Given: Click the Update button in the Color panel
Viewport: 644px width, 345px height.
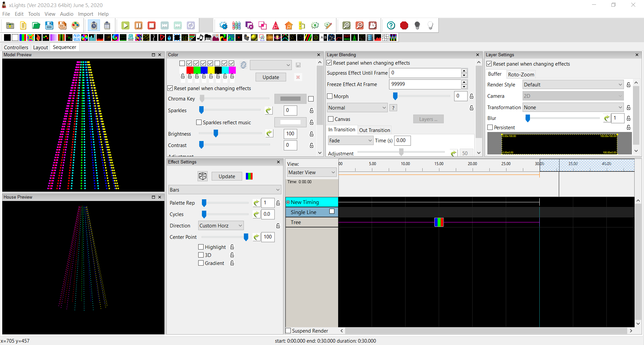Looking at the screenshot, I should [270, 77].
